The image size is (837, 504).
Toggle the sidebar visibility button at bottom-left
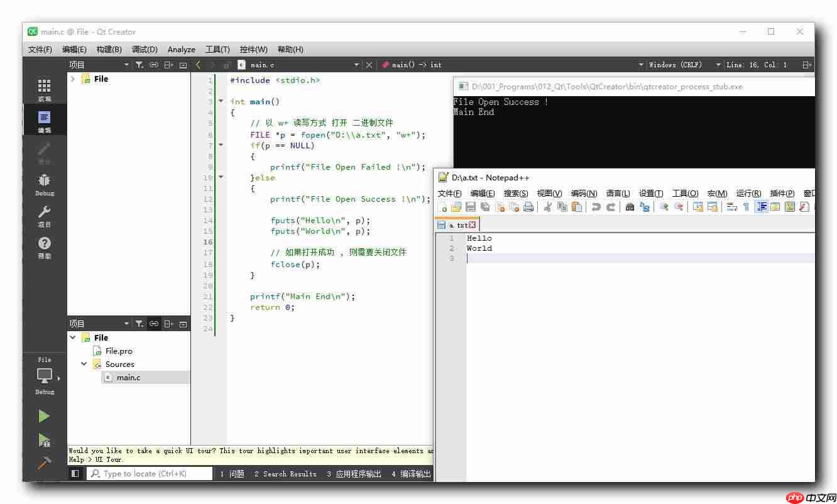pos(75,474)
